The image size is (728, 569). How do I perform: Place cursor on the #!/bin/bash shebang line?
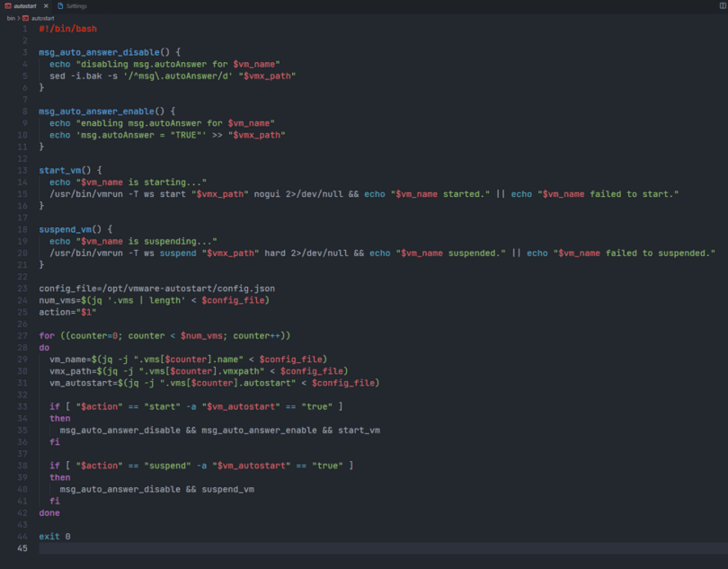coord(68,30)
